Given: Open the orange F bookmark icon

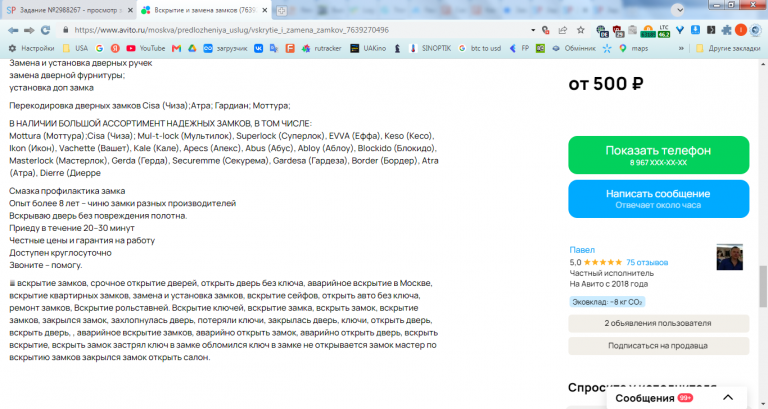Looking at the screenshot, I should point(290,48).
